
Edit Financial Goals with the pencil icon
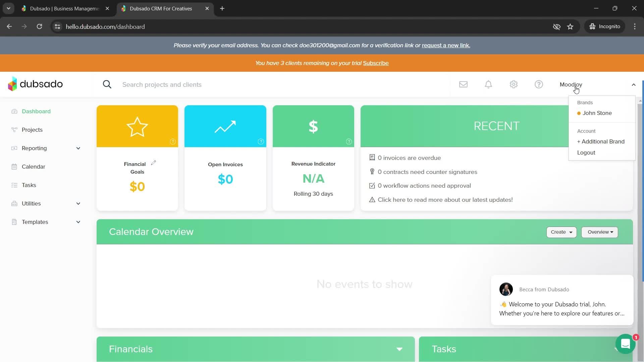coord(153,163)
